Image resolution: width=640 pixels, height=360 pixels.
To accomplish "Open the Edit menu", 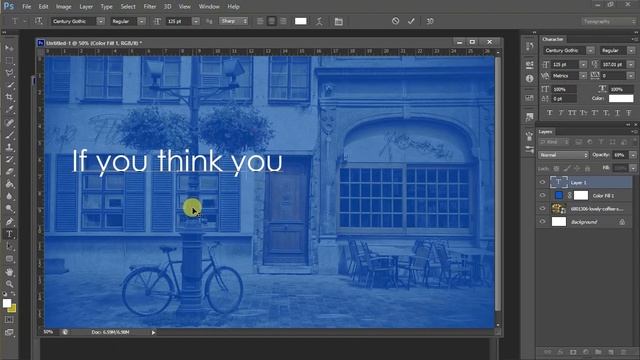I will (x=43, y=7).
